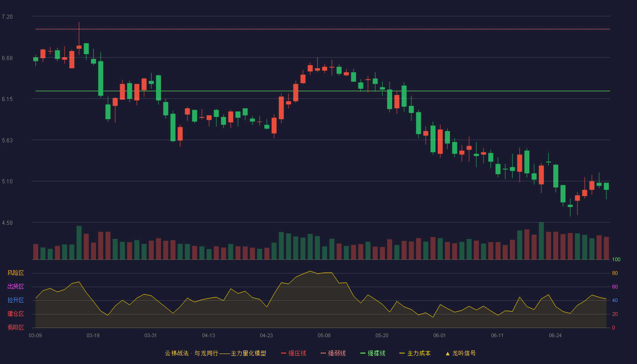Select the 出货区 zone label
The height and width of the screenshot is (364, 637).
coord(15,287)
